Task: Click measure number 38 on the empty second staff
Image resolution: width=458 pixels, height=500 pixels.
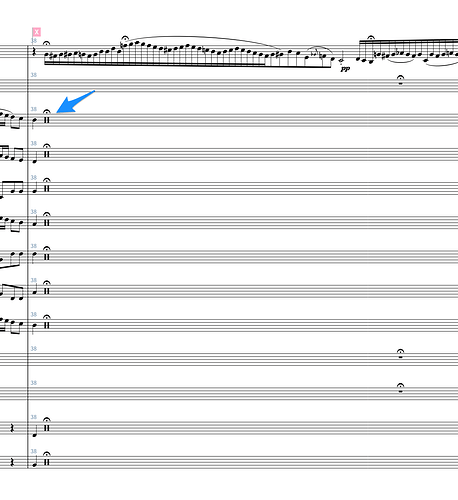Action: 34,75
